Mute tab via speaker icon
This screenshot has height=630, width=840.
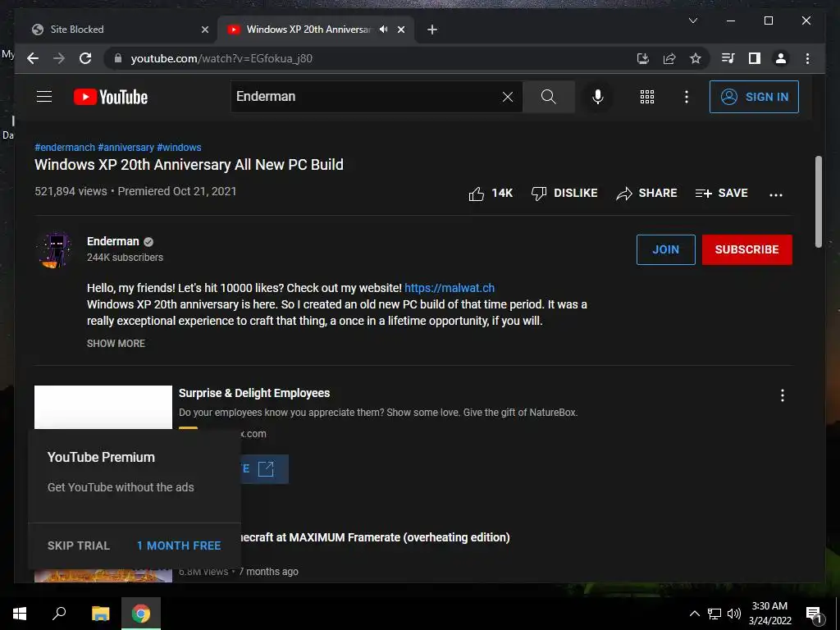pyautogui.click(x=384, y=30)
